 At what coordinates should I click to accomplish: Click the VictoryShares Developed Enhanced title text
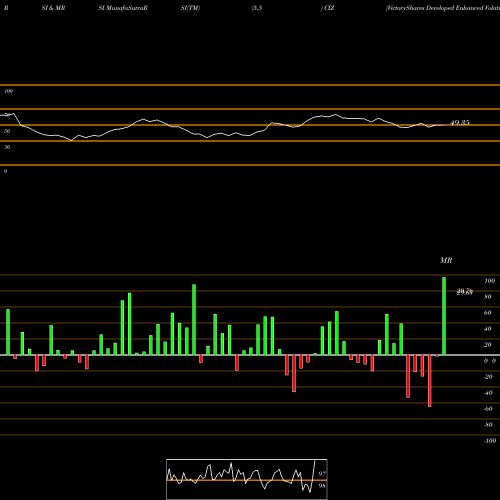[443, 8]
